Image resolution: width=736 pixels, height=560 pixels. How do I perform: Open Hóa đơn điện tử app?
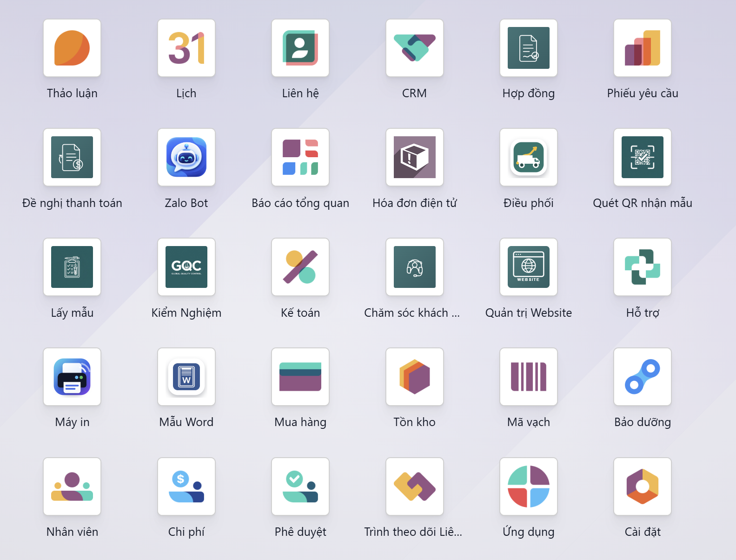[x=415, y=157]
